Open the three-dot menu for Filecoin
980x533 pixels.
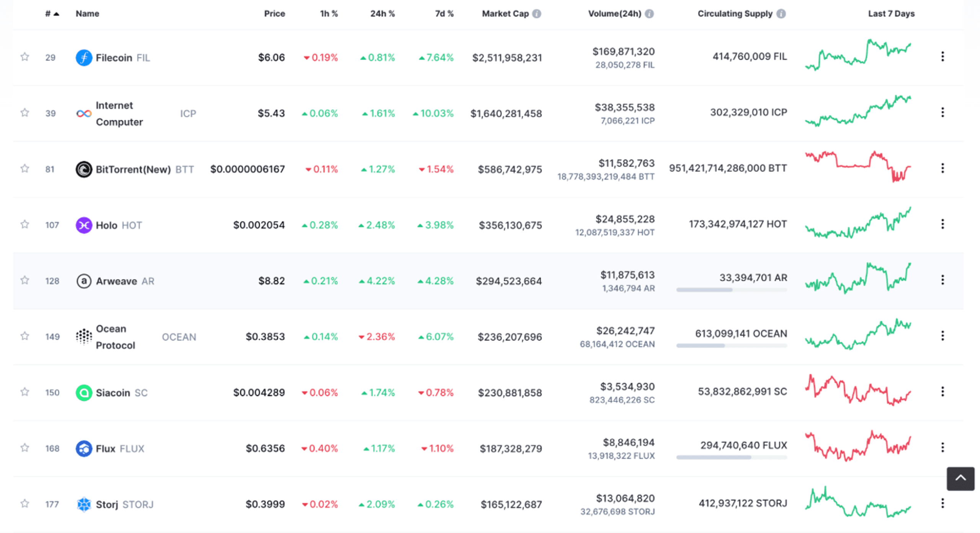click(942, 57)
